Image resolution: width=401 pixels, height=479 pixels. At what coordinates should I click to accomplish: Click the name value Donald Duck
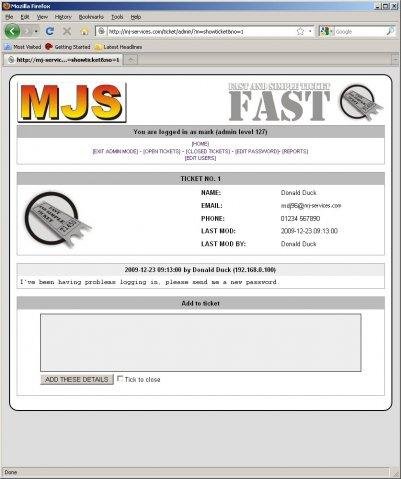(298, 193)
